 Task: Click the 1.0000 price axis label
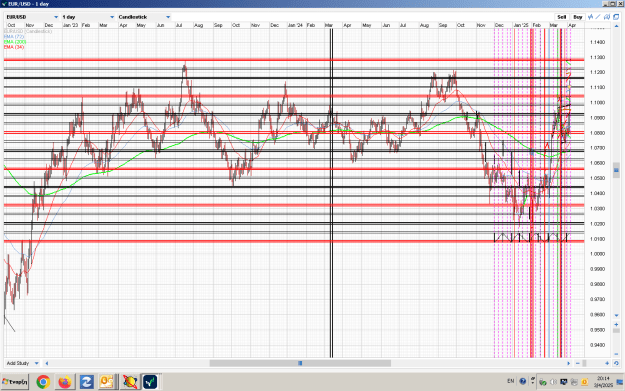coord(597,254)
